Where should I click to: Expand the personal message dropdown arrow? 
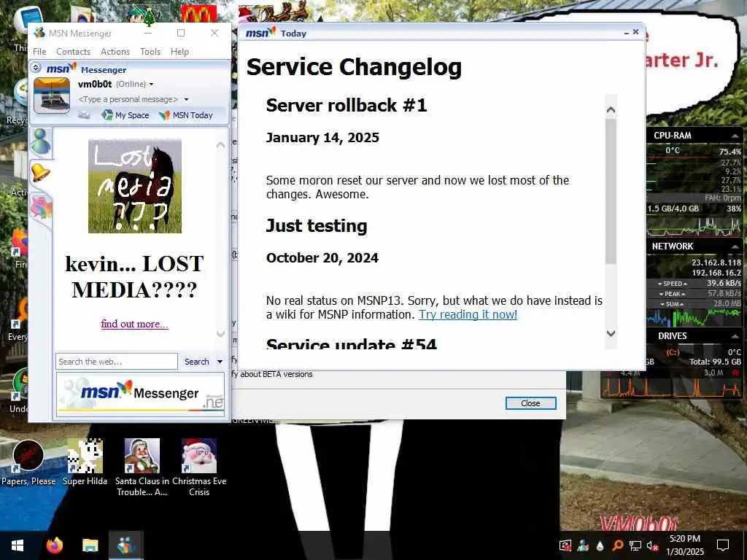pos(186,99)
